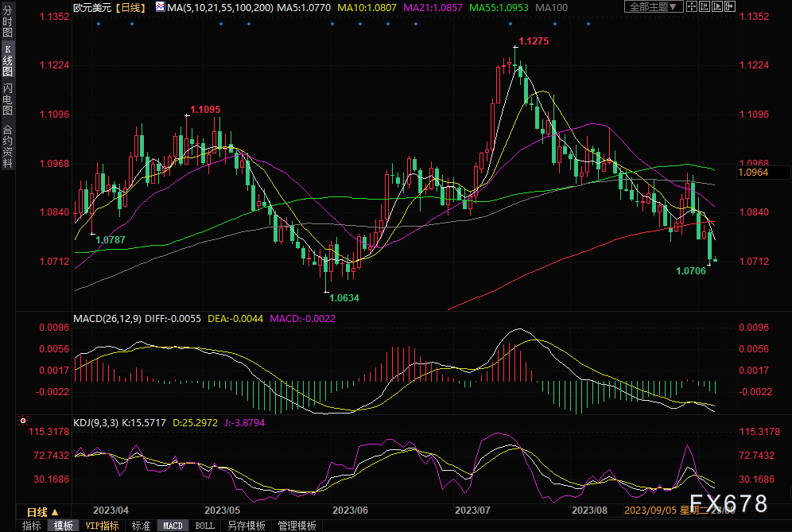792x532 pixels.
Task: Select the 模板 tab at bottom
Action: [64, 526]
